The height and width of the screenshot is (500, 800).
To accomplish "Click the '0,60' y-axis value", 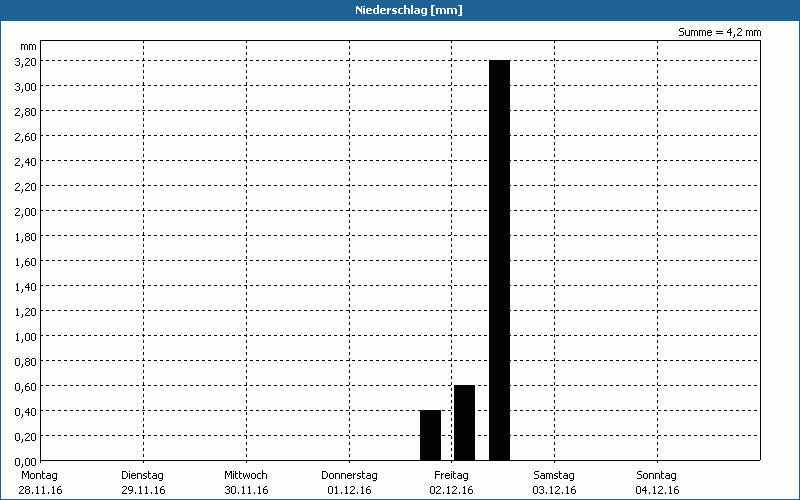I will [26, 387].
